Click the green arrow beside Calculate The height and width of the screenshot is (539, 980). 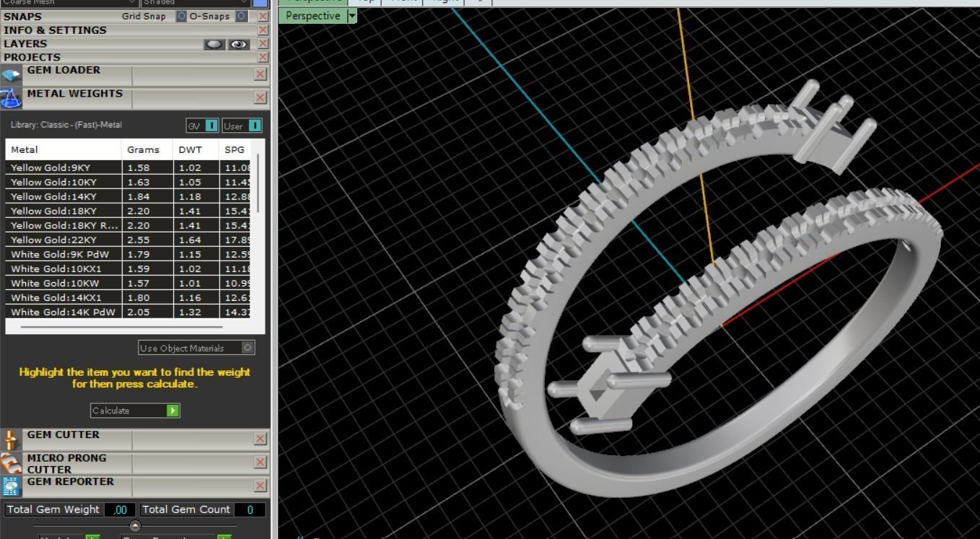pyautogui.click(x=172, y=411)
